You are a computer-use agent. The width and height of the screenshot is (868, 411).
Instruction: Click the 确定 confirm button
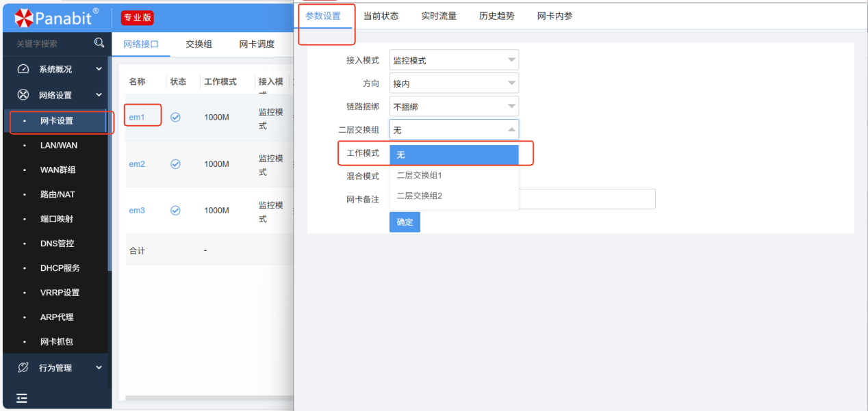(x=405, y=222)
